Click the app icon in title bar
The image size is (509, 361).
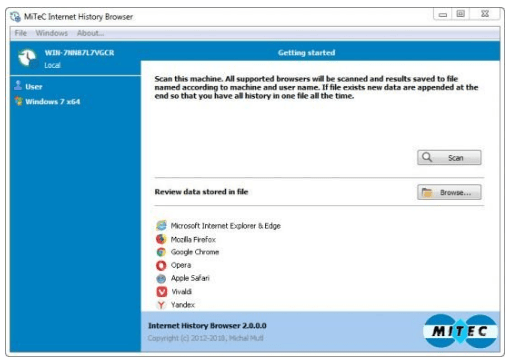pos(16,16)
